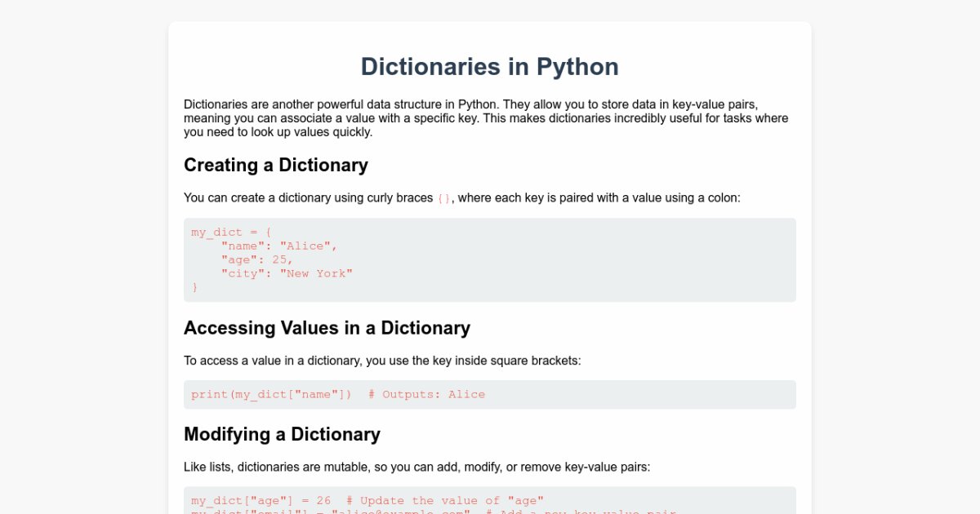Screen dimensions: 980x514
Task: Click the "city": "New York" code line
Action: (x=286, y=273)
